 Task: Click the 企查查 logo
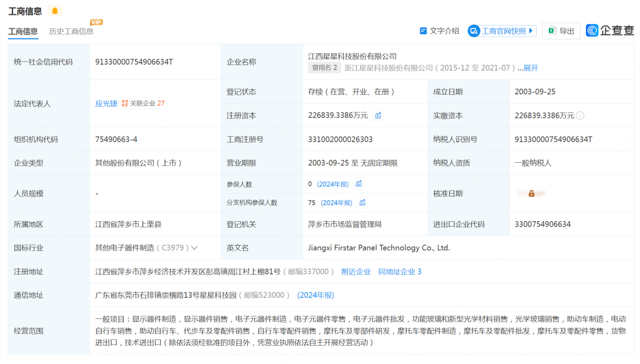pos(610,31)
